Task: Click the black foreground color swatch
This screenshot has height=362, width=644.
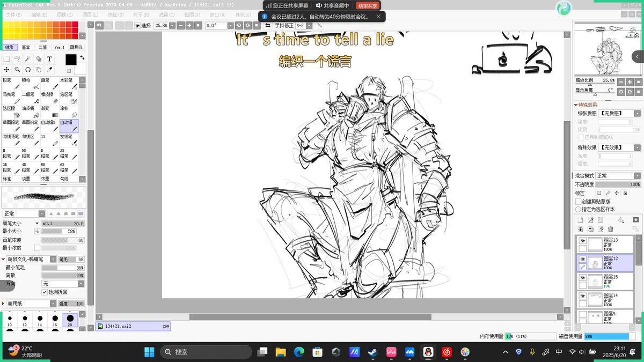Action: click(x=71, y=60)
